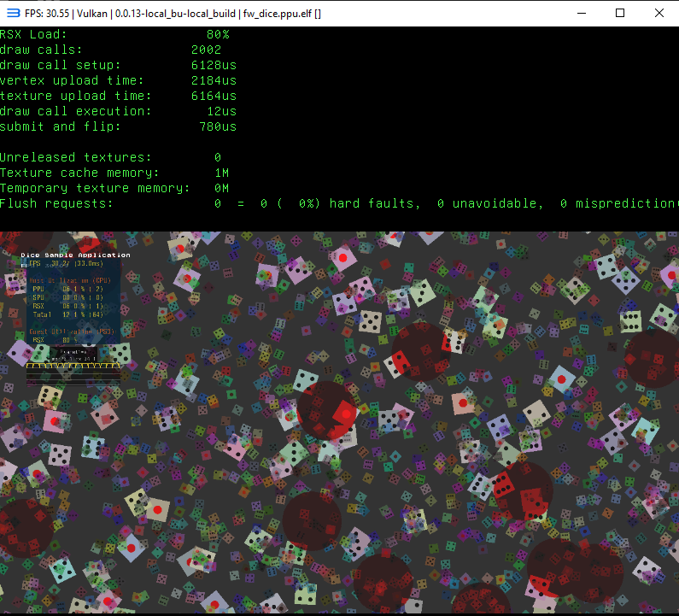The height and width of the screenshot is (616, 679).
Task: Click the Total utilization row
Action: click(x=67, y=314)
